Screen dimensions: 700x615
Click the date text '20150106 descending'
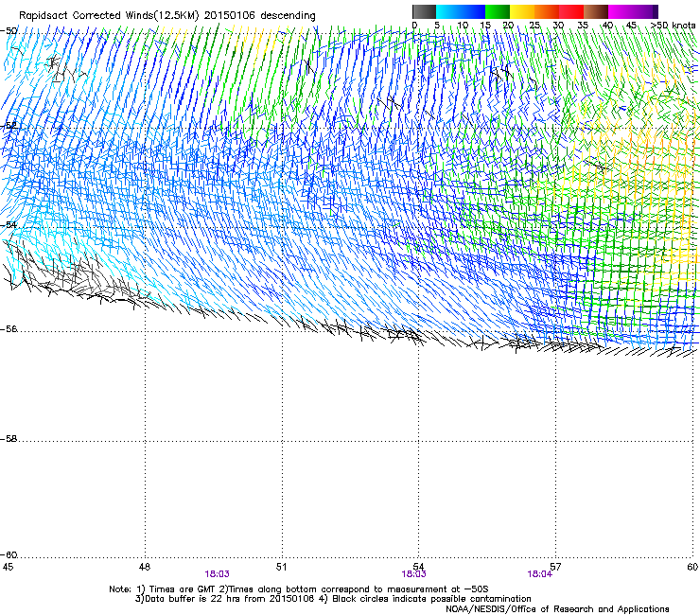pyautogui.click(x=260, y=16)
